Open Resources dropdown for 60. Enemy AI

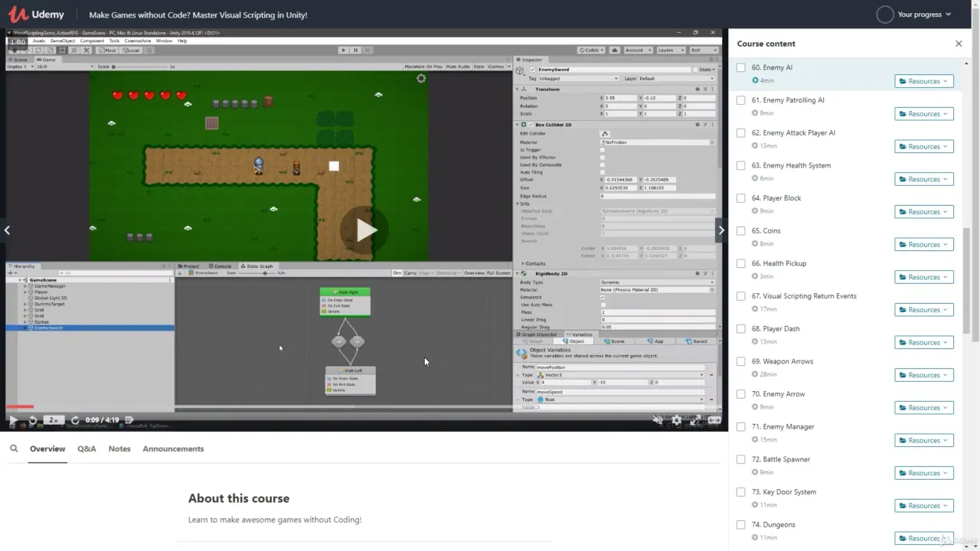tap(924, 81)
